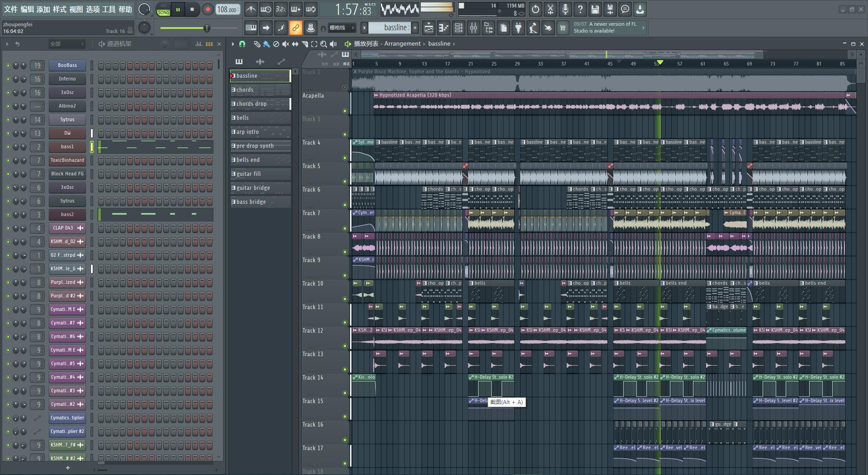Open the 编辑 (Edit) menu
Screen dimensions: 868x475
pyautogui.click(x=27, y=9)
